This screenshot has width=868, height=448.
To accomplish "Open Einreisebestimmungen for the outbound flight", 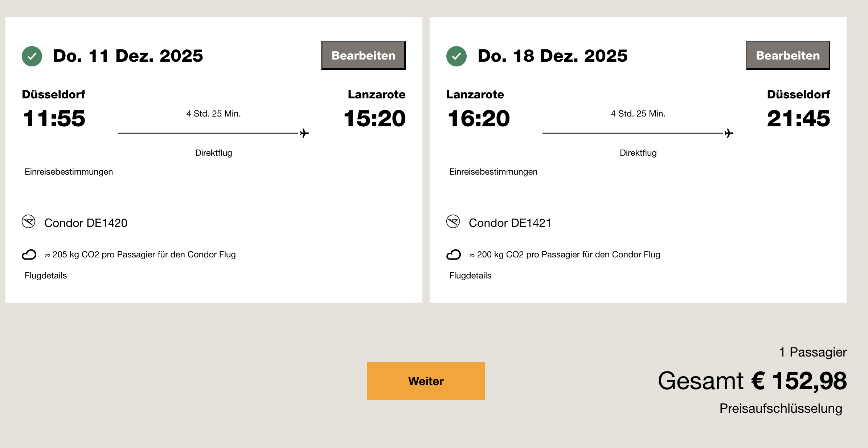I will tap(69, 172).
